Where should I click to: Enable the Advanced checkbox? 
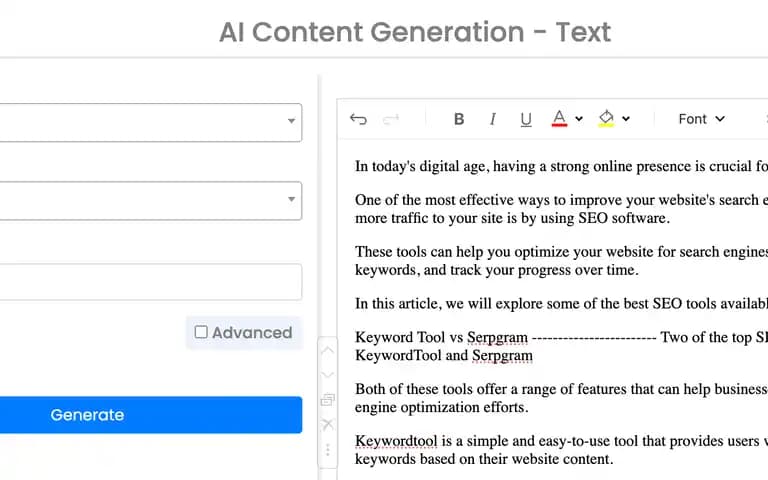pos(201,332)
